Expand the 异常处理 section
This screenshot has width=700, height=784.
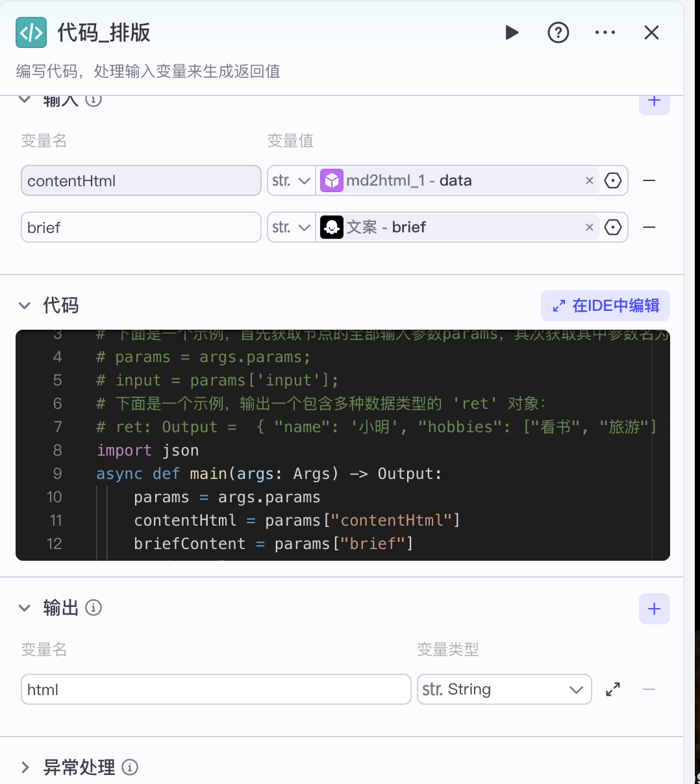(x=25, y=768)
